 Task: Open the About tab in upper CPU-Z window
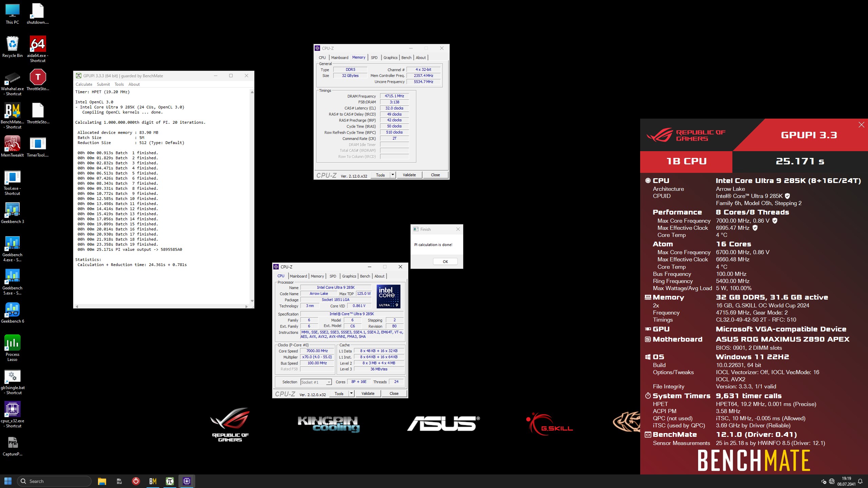(420, 58)
